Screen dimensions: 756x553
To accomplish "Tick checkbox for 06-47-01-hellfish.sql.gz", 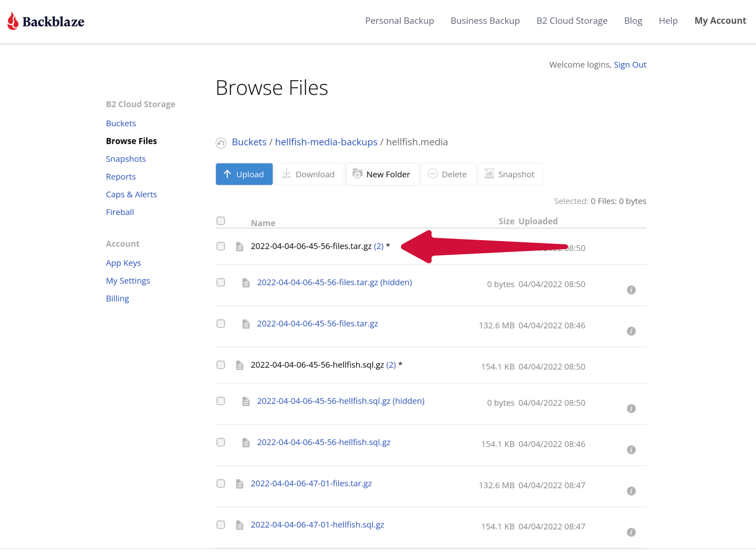I will pyautogui.click(x=221, y=525).
